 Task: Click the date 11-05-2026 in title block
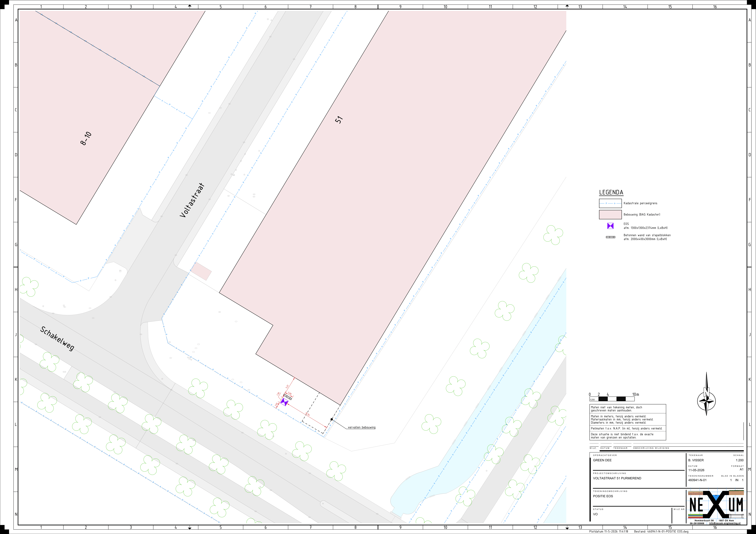click(696, 470)
